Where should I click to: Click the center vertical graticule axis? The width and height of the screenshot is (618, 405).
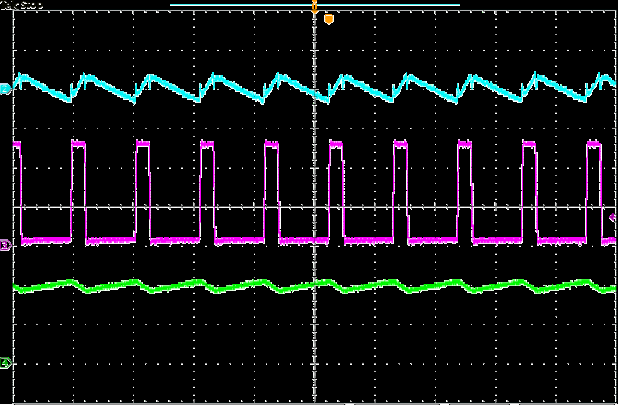(315, 330)
